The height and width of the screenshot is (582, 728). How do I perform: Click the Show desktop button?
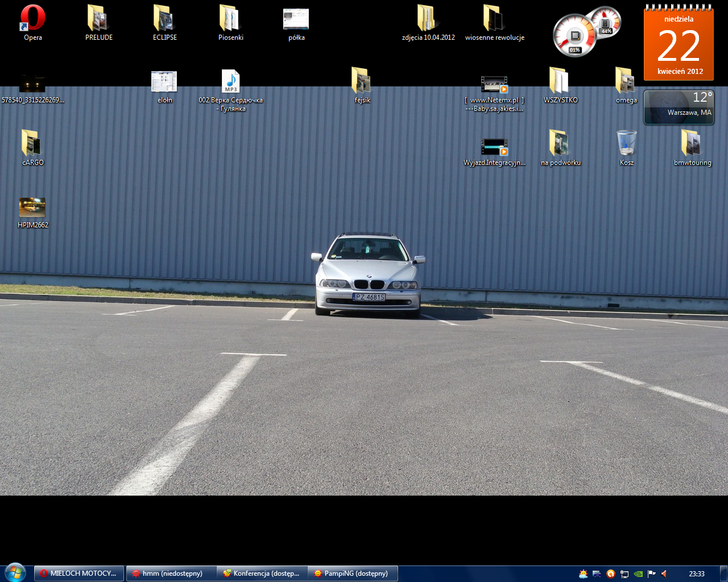tap(723, 573)
